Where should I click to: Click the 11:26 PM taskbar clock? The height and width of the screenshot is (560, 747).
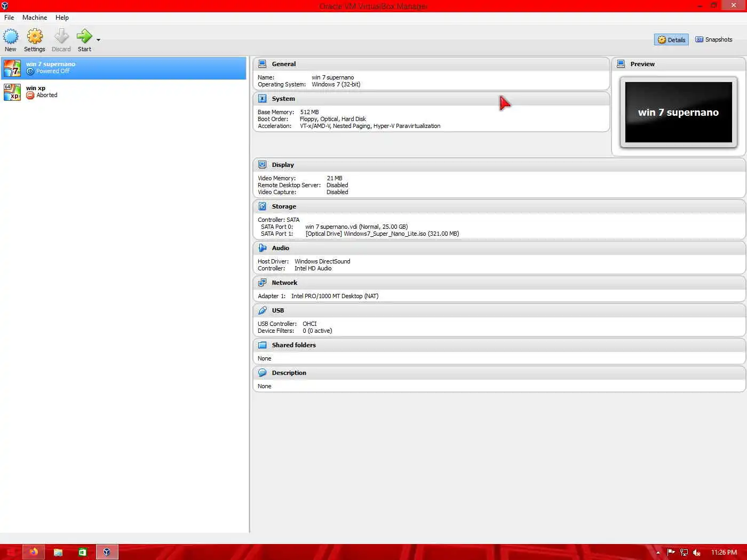724,553
